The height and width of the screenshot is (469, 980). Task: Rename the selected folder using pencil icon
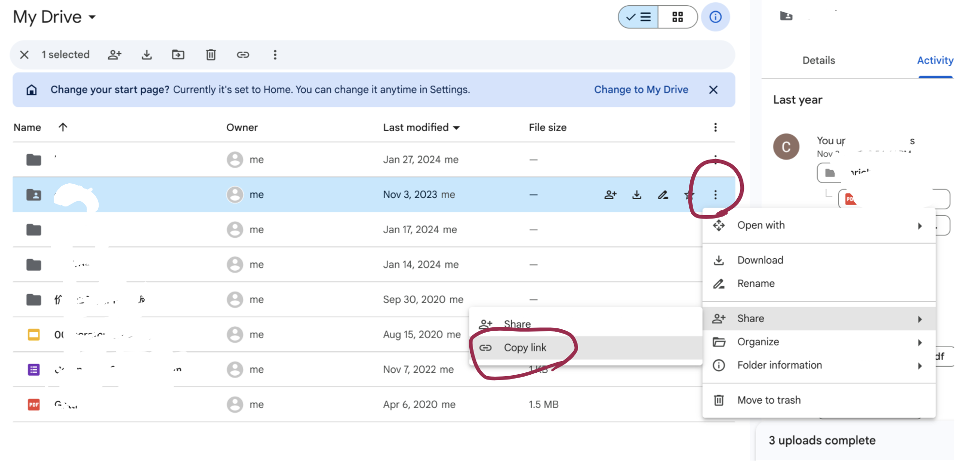click(x=663, y=195)
